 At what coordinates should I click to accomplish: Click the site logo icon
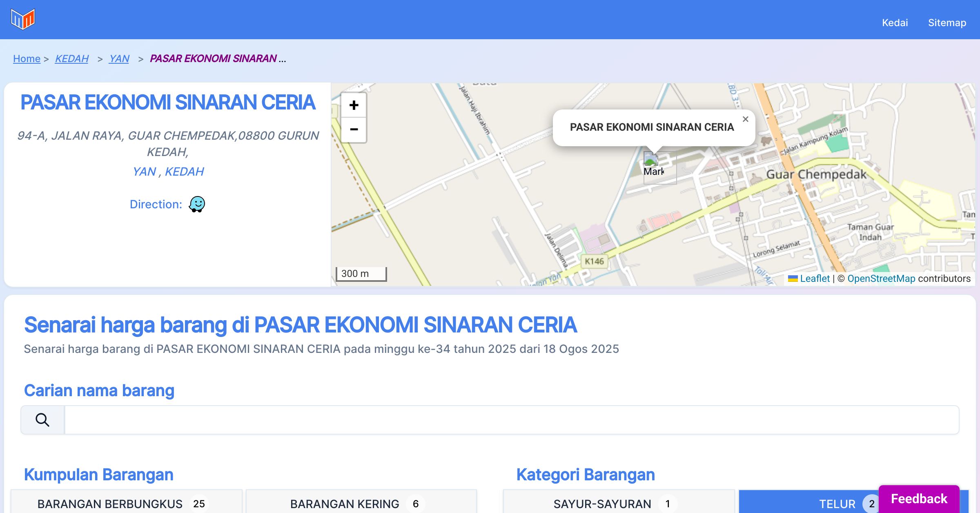tap(23, 19)
